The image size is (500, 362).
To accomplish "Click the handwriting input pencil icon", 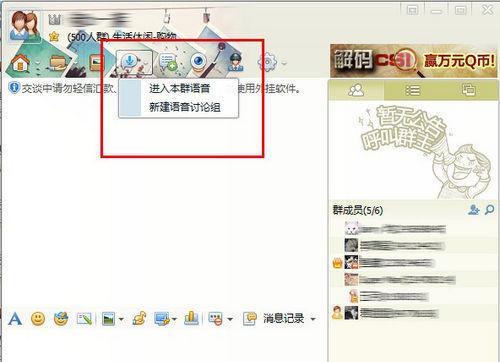I will tap(84, 319).
